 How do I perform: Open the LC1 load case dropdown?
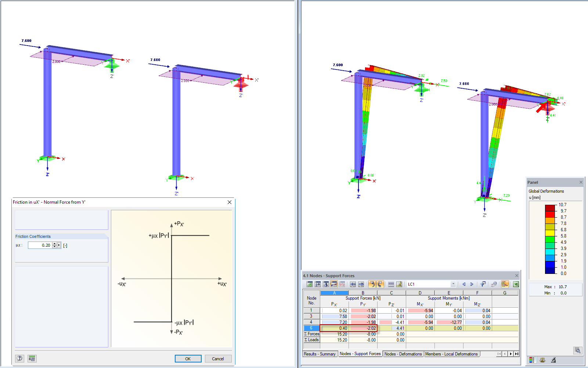[x=453, y=284]
